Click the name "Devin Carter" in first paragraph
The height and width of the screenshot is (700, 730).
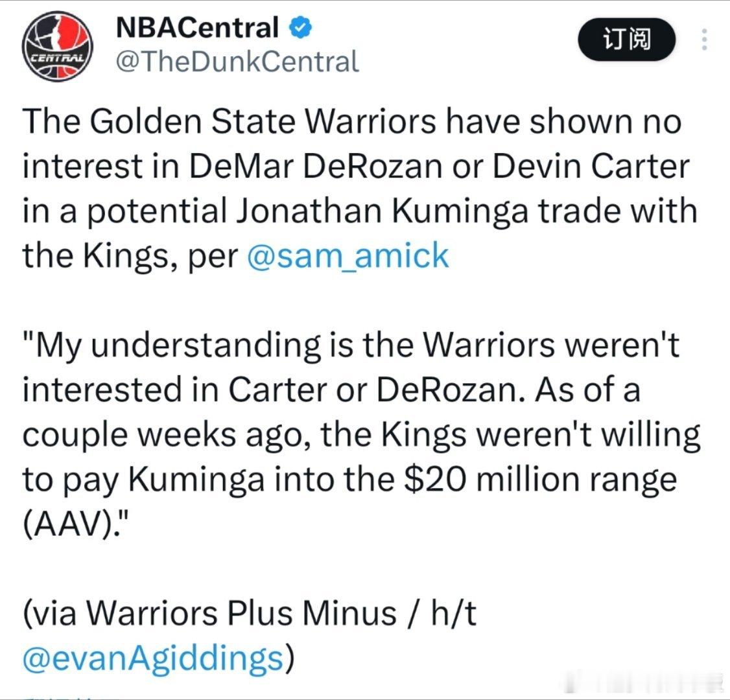point(591,166)
